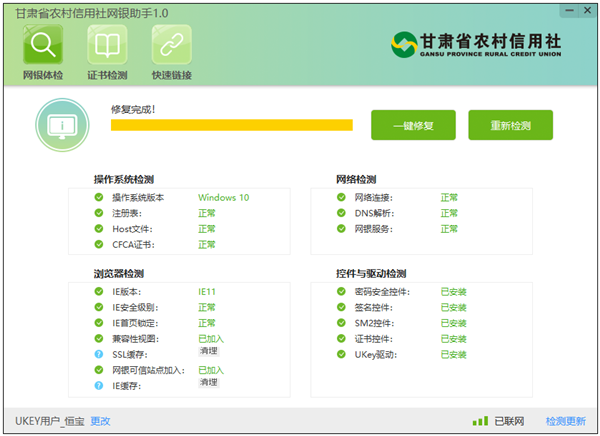Screen dimensions: 600x436
Task: Open the 网银体检 magnifier icon
Action: pos(43,44)
